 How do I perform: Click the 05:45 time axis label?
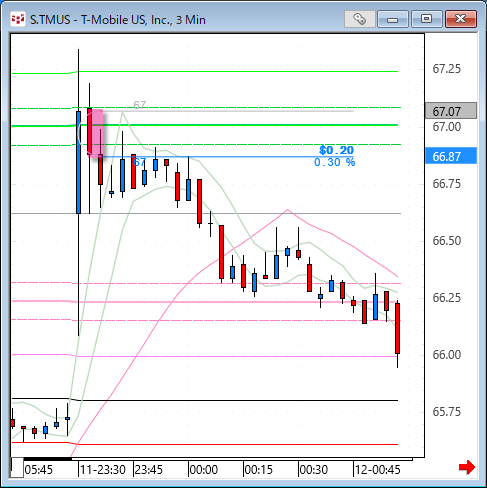point(39,470)
